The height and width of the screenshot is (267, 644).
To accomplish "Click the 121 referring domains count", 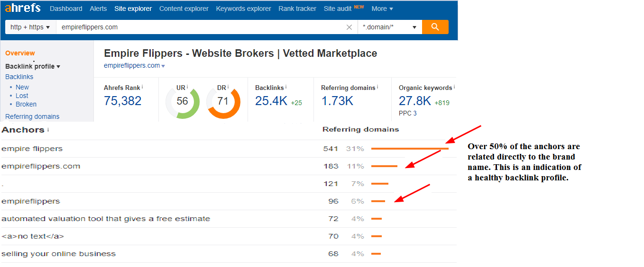I will 331,184.
